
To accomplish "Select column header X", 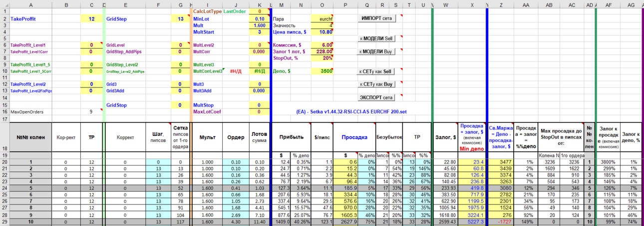I will coord(472,4).
